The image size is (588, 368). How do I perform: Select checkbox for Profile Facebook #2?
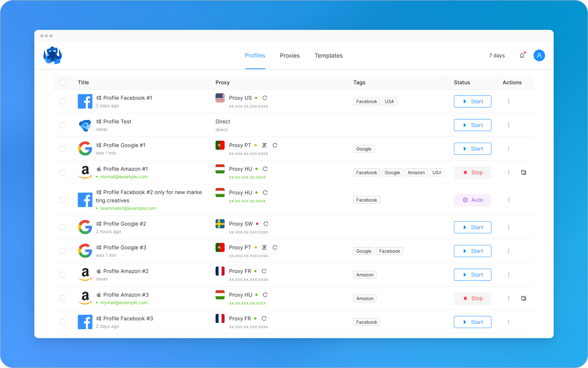pyautogui.click(x=63, y=200)
